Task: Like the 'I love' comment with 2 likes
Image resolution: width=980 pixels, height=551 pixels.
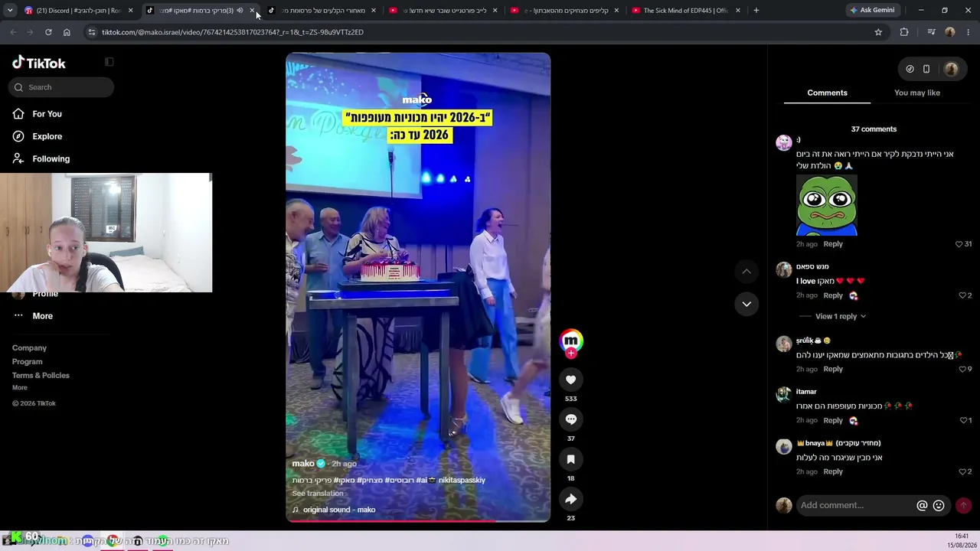Action: pos(962,295)
